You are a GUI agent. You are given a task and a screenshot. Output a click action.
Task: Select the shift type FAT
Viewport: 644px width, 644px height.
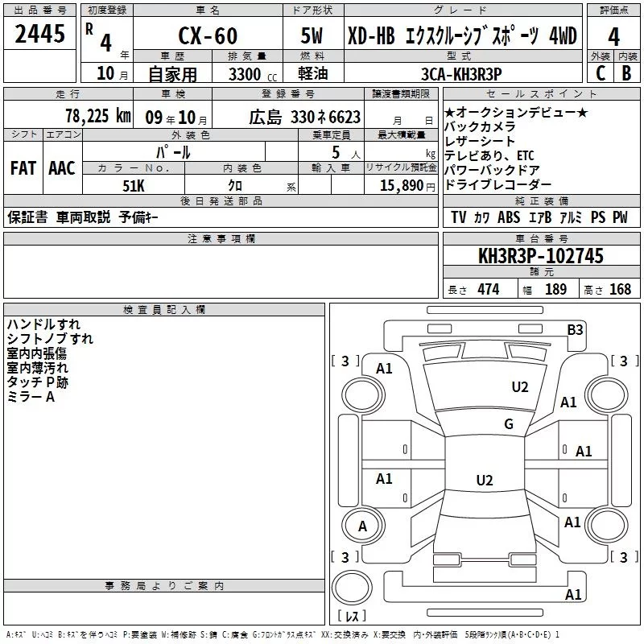pyautogui.click(x=23, y=168)
